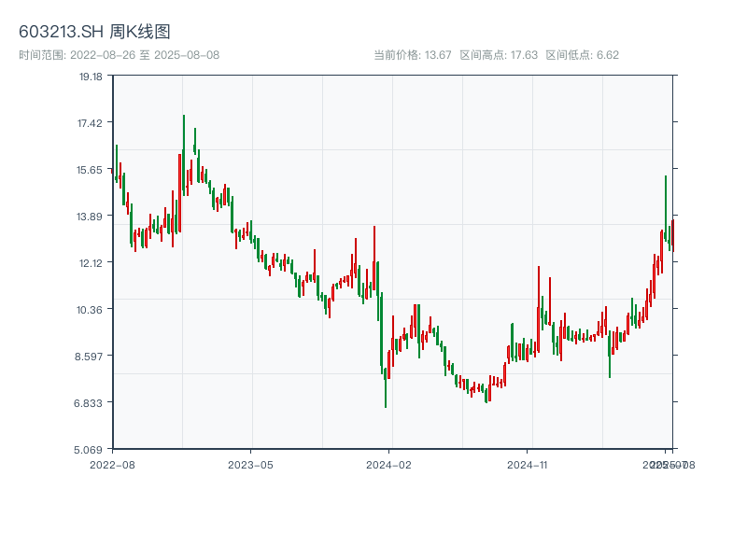Image resolution: width=747 pixels, height=560 pixels.
Task: Click the 13.89 y-axis value
Action: coord(90,217)
